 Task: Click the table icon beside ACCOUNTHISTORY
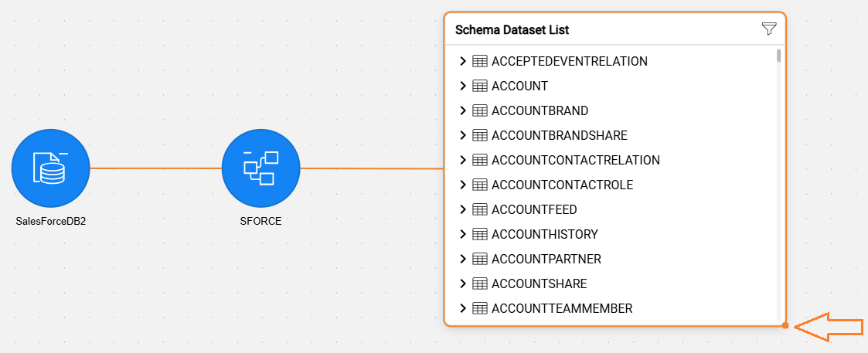(x=479, y=234)
